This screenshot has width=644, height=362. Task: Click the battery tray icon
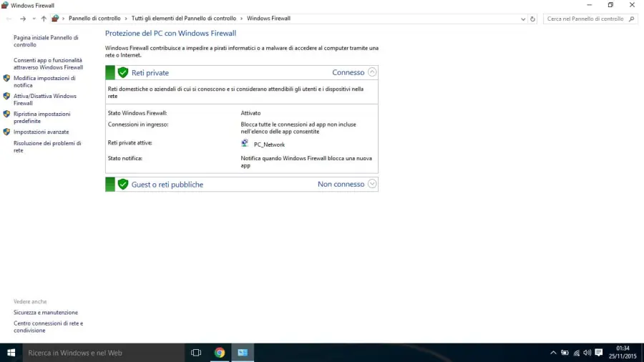[x=565, y=353]
